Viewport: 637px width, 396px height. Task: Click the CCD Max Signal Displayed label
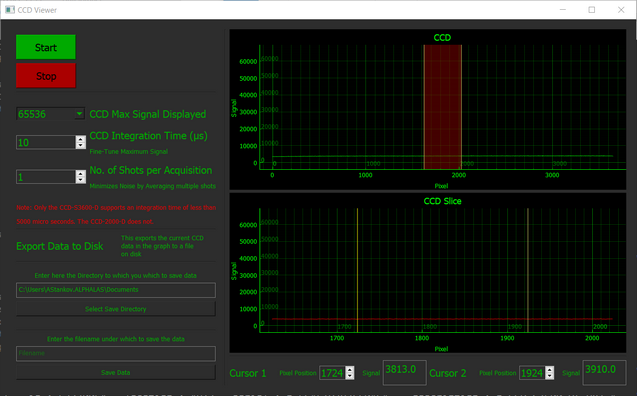[147, 114]
